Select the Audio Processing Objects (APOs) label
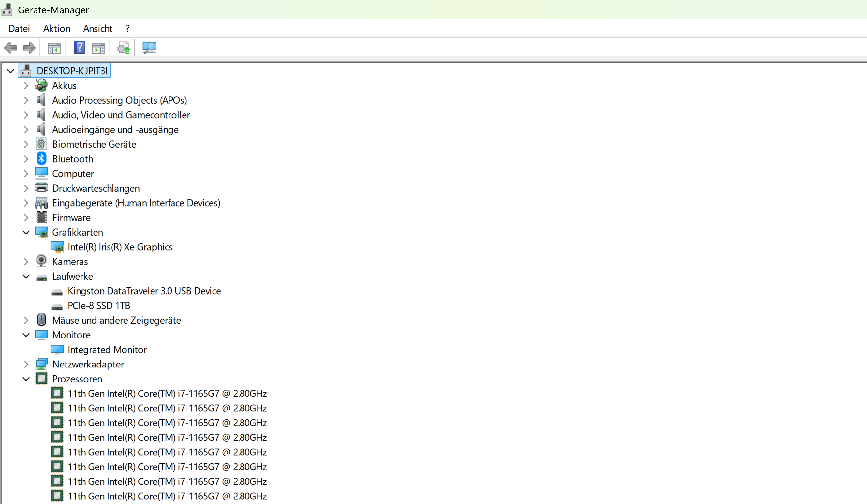Viewport: 867px width, 504px height. (119, 100)
